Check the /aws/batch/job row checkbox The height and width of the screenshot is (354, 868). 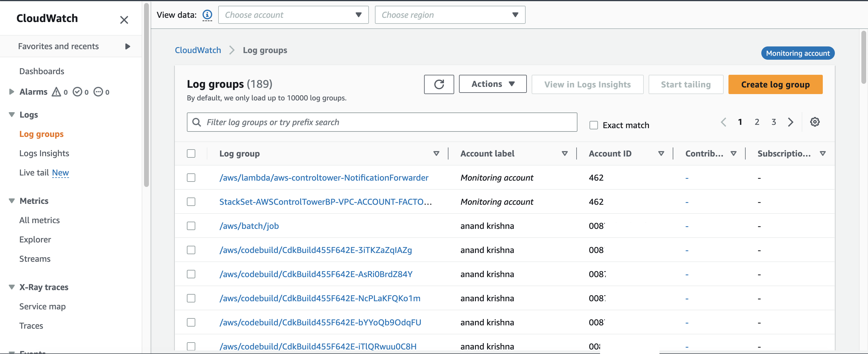point(191,226)
